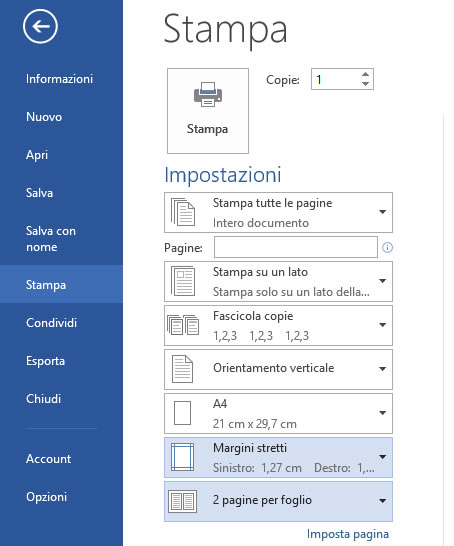Screen dimensions: 454x546
Task: Click the portrait page icon for Orientamento verticale
Action: point(182,369)
